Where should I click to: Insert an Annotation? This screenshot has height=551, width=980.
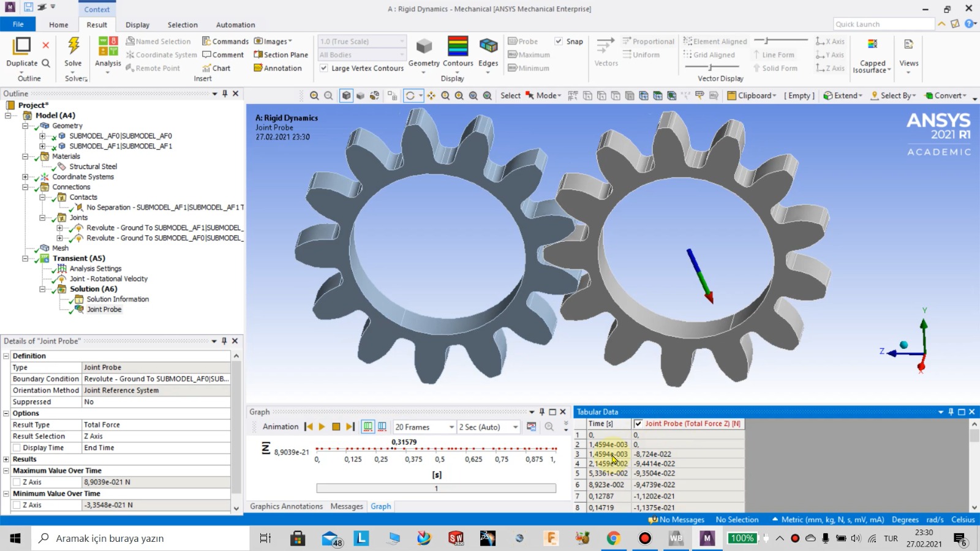pyautogui.click(x=278, y=68)
